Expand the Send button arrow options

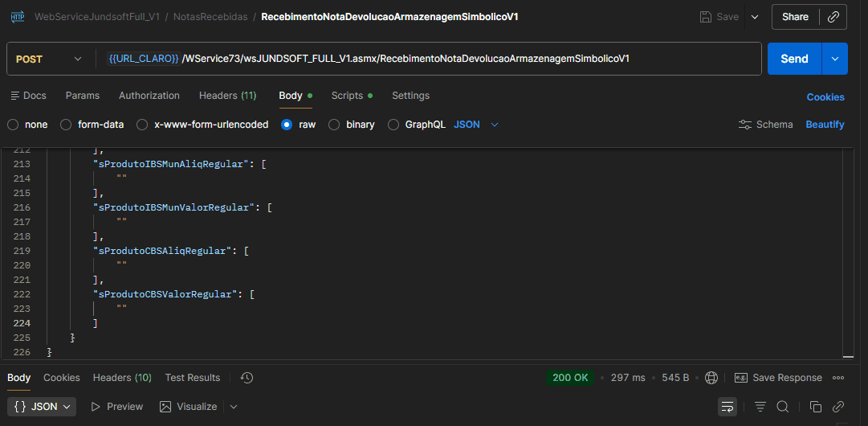(x=835, y=59)
